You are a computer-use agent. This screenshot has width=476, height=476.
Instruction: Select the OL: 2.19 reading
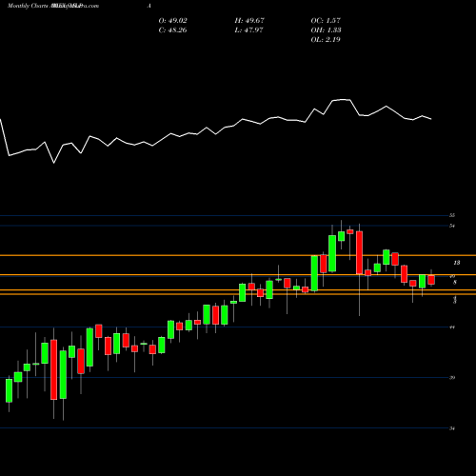[x=326, y=40]
